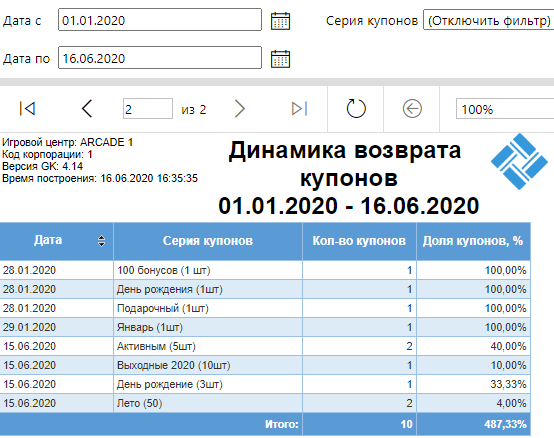Click the total 487,33% cell
Screen dimensions: 554x438
(473, 424)
